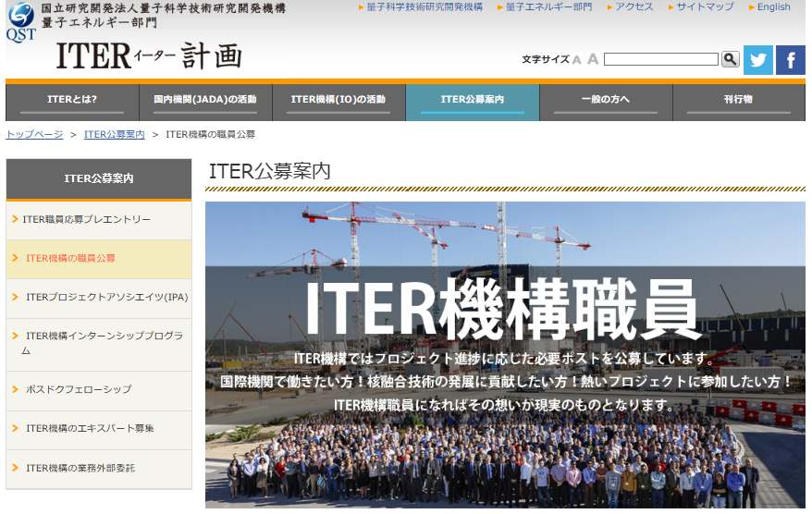
Task: Click the ITER計画 site title logo
Action: (149, 55)
